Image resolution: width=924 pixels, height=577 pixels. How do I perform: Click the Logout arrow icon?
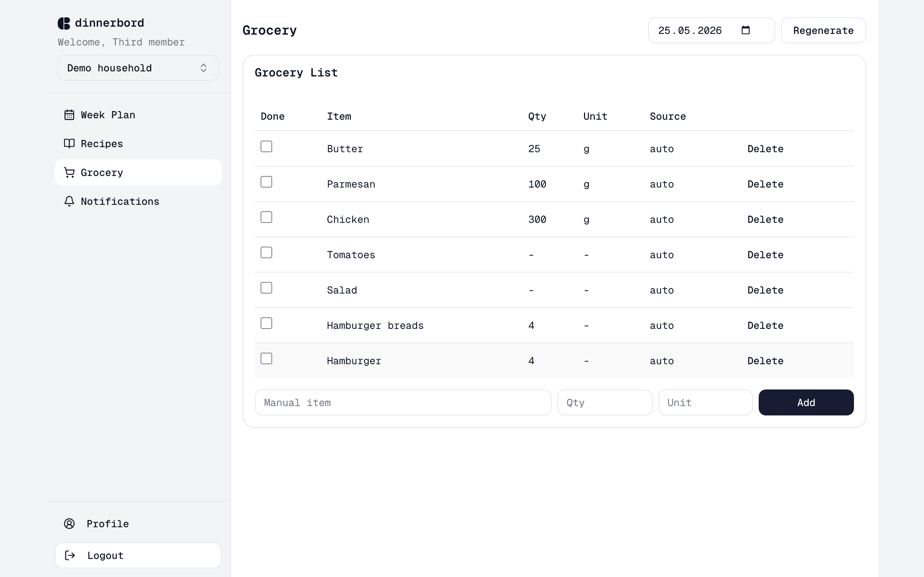click(70, 555)
